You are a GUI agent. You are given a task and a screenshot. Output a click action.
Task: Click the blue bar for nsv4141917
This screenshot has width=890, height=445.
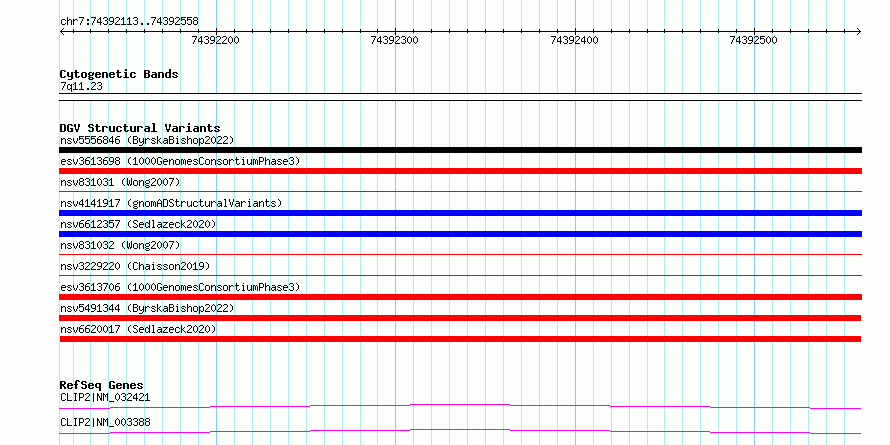(x=460, y=213)
